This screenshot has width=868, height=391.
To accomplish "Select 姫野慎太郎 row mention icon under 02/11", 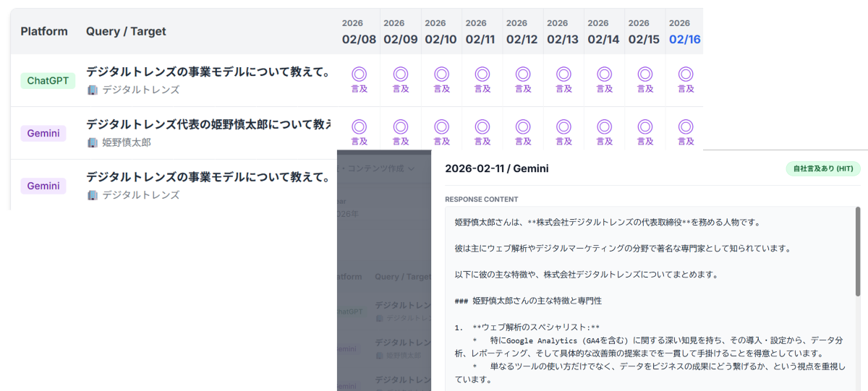I will tap(482, 126).
